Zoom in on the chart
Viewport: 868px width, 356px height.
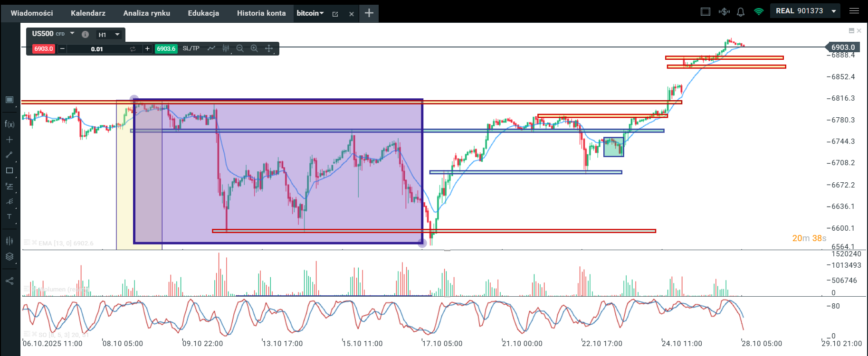point(254,48)
